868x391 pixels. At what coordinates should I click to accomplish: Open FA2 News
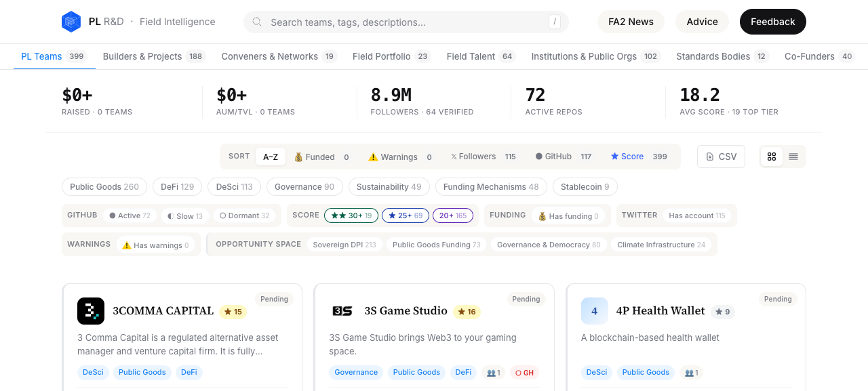point(631,22)
